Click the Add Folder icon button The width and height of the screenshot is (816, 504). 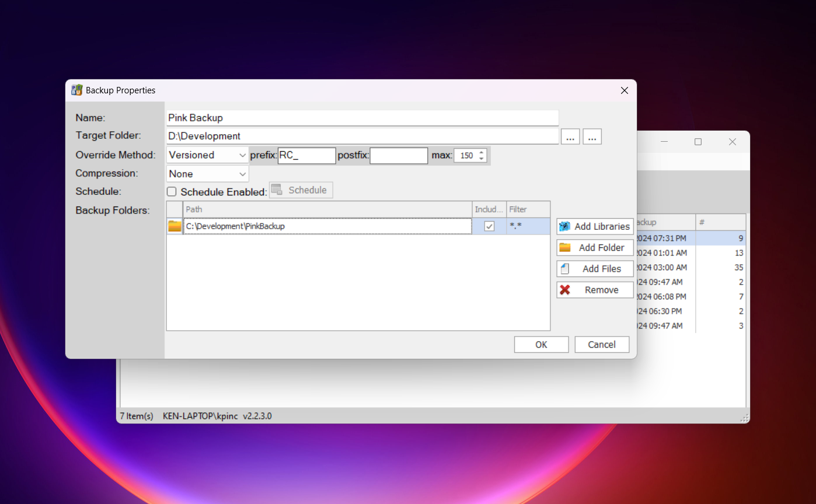pyautogui.click(x=595, y=247)
